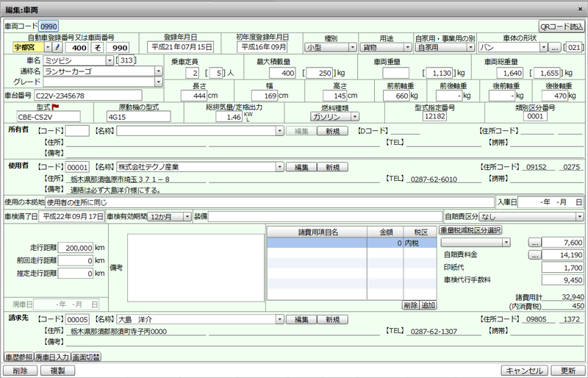Switch to the 廃車日入力 tab
Screen dimensions: 588x378
[52, 357]
